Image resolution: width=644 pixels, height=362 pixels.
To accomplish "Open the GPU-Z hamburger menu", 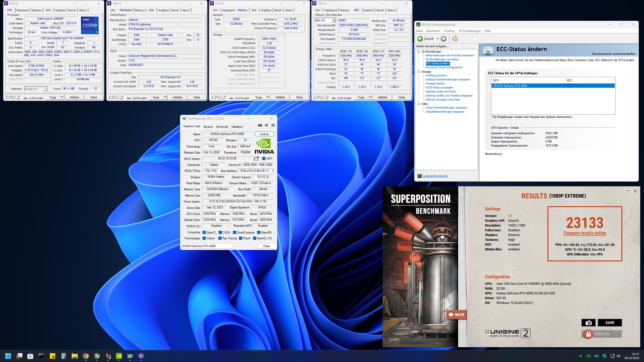I will tap(273, 125).
